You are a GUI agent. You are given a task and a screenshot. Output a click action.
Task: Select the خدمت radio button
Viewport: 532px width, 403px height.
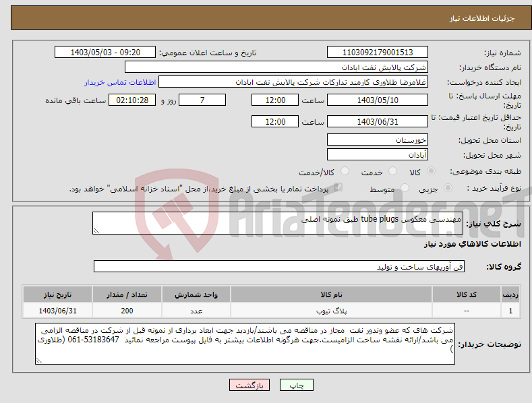pyautogui.click(x=392, y=171)
